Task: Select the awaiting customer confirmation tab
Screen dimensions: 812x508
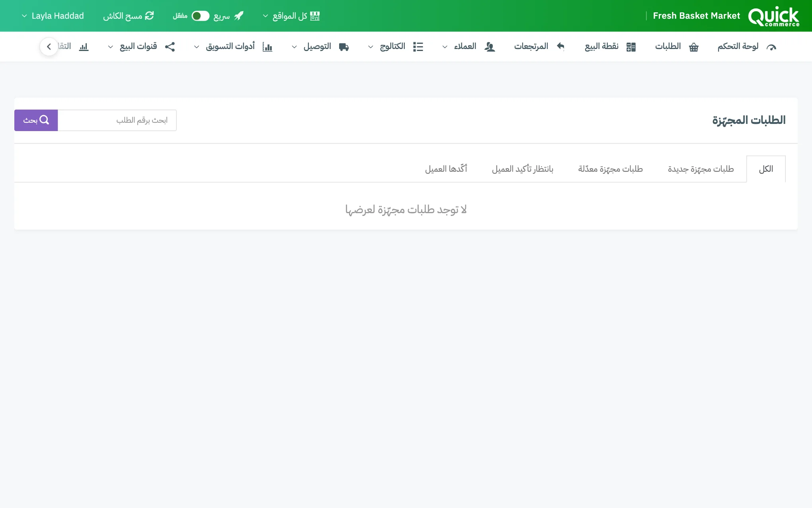Action: 523,169
